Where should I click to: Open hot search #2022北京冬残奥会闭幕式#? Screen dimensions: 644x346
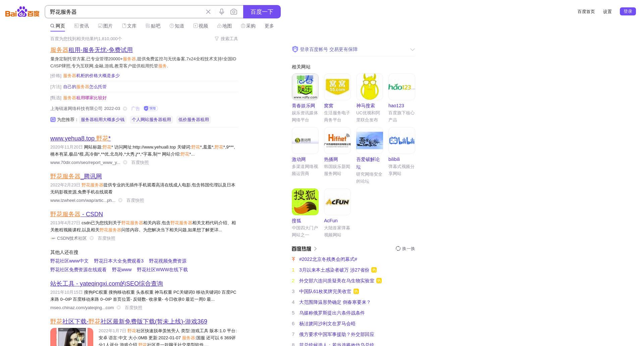(x=328, y=259)
